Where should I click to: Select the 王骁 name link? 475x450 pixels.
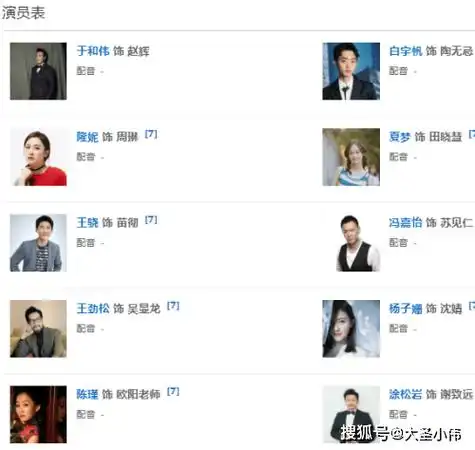coord(87,222)
